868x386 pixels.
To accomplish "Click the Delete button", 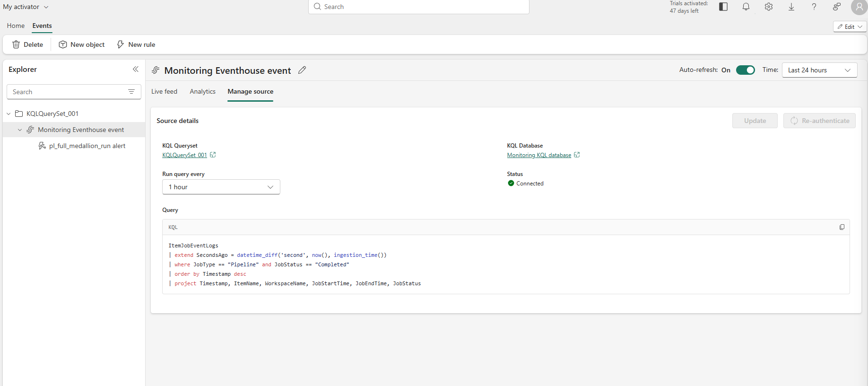I will (27, 44).
